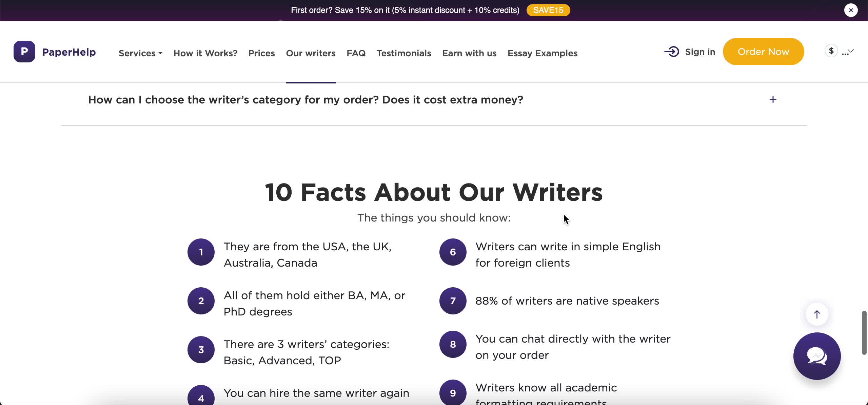Click the SAVE15 promo code badge

tap(548, 10)
